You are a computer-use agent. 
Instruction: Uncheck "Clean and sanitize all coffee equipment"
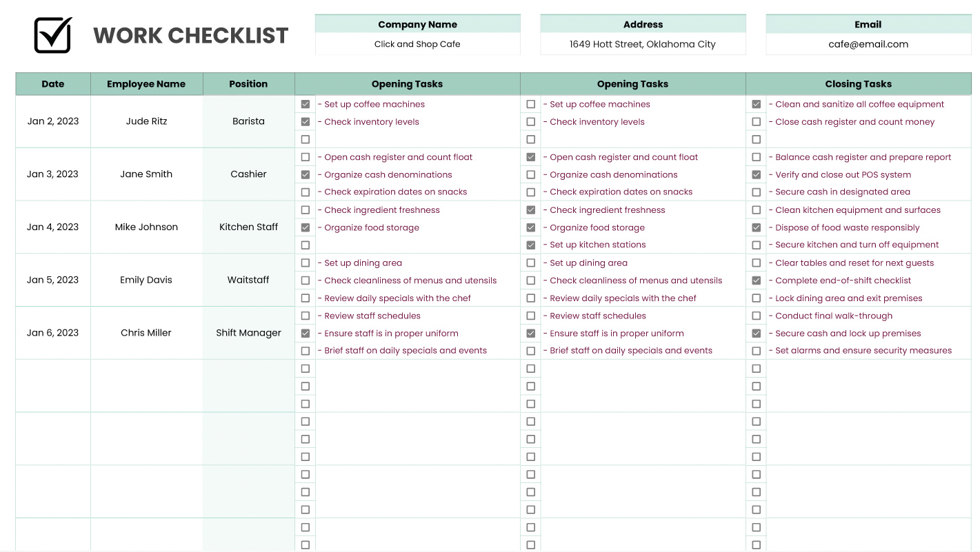(x=757, y=105)
